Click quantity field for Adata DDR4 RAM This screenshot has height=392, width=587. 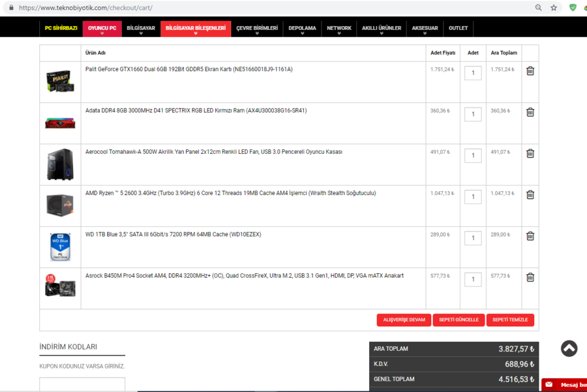tap(473, 114)
